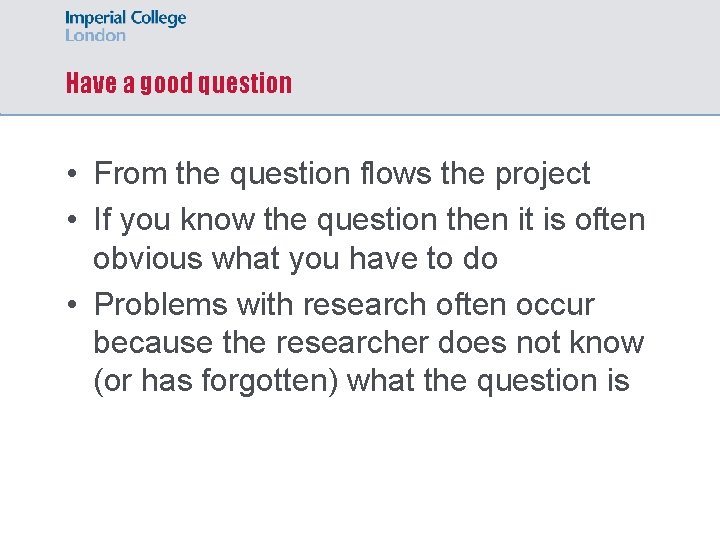Click the Imperial College London logo
The height and width of the screenshot is (540, 720).
(x=126, y=26)
